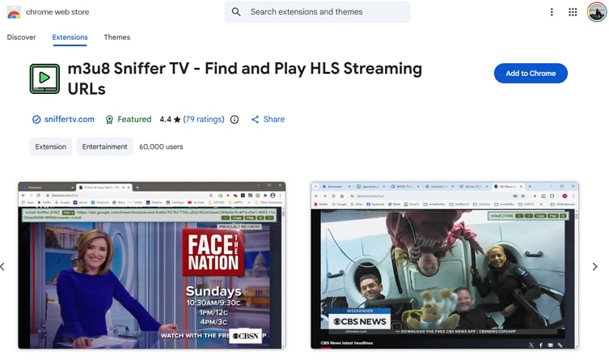
Task: Click the 60,000 users text
Action: pyautogui.click(x=161, y=147)
